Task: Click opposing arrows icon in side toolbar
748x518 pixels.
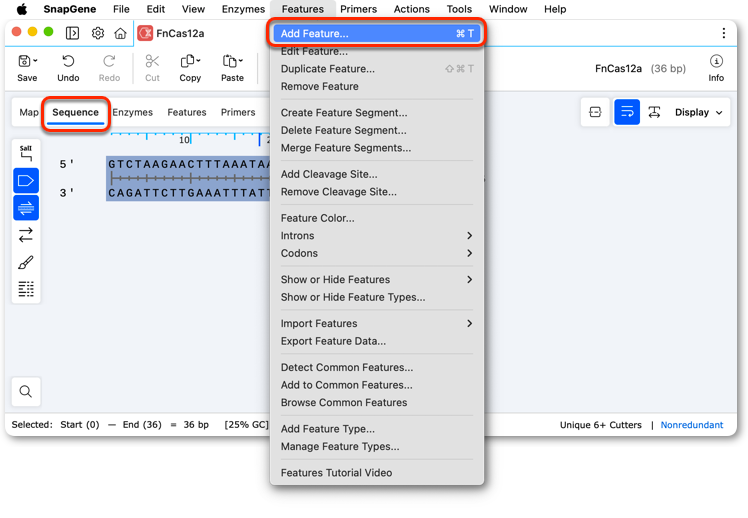Action: pyautogui.click(x=26, y=235)
